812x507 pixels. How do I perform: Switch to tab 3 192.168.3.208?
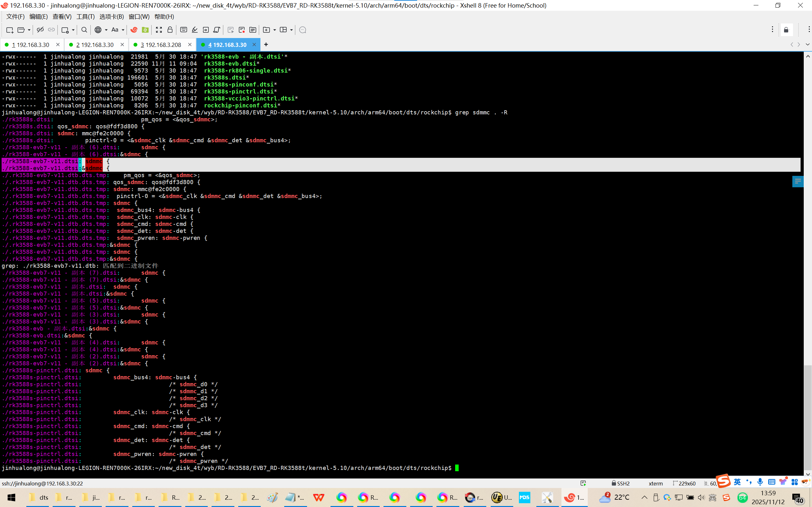(x=160, y=45)
